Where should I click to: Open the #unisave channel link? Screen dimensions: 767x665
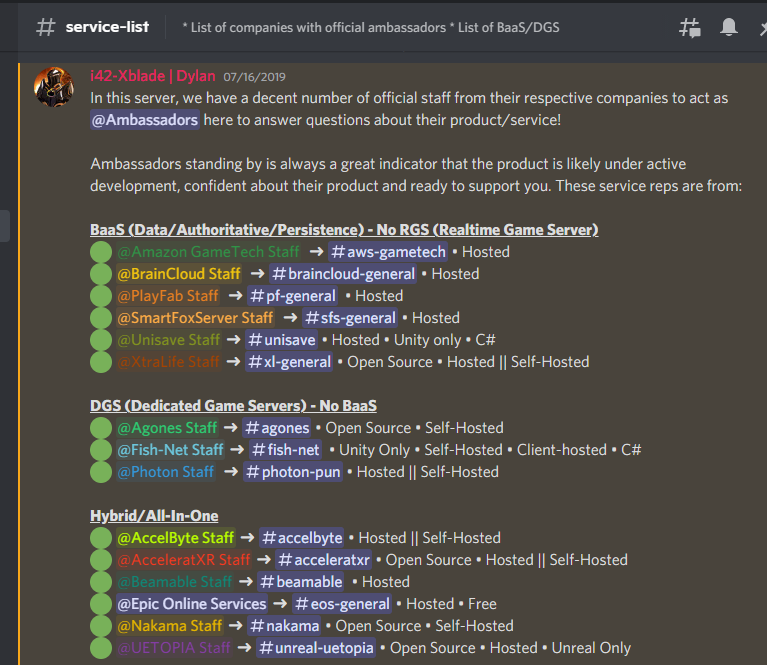pyautogui.click(x=282, y=340)
